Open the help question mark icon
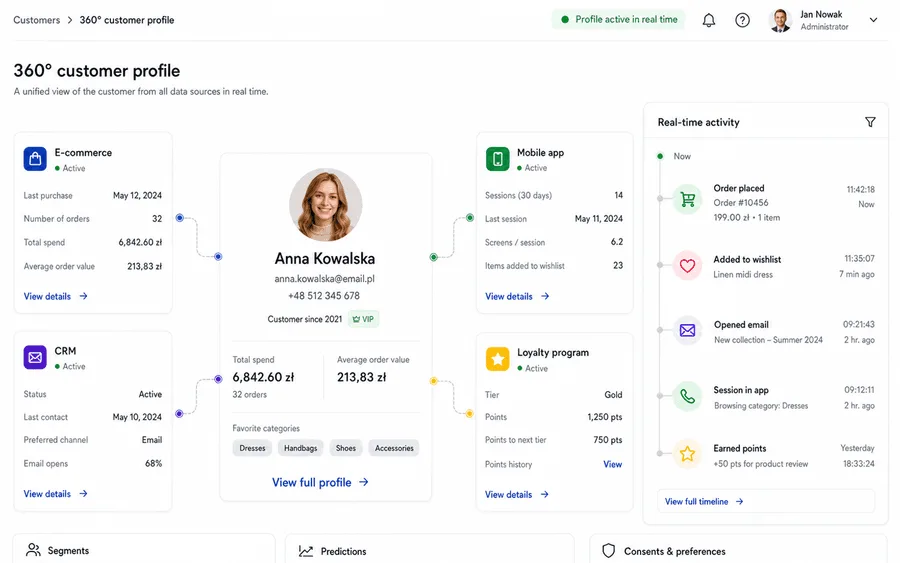Screen dimensions: 900x563 click(742, 21)
